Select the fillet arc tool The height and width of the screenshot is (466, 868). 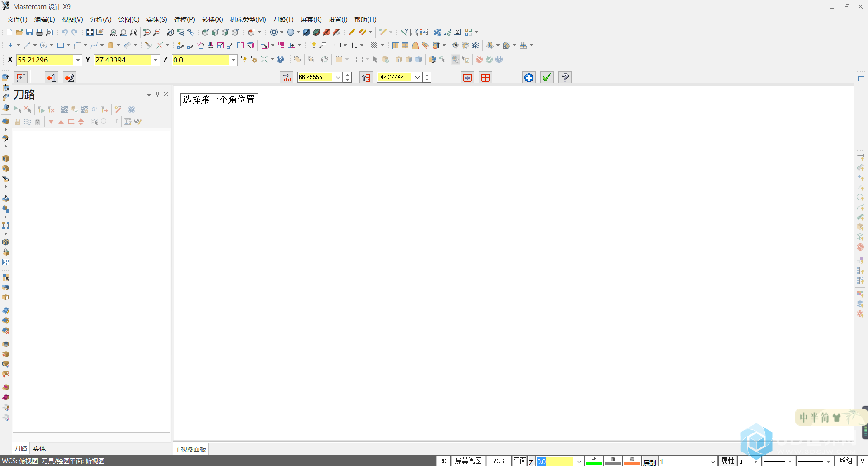[77, 45]
